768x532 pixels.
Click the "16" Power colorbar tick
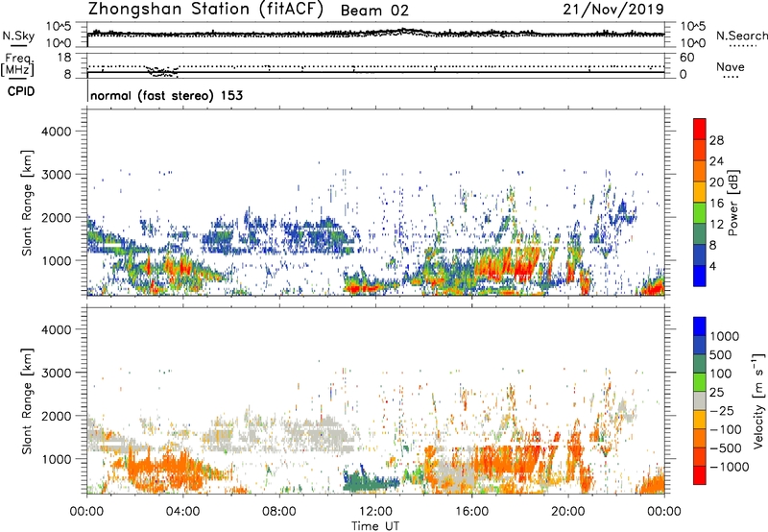[x=716, y=204]
